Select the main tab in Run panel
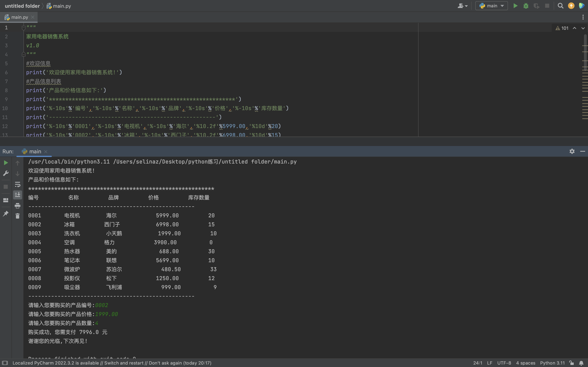 coord(35,151)
